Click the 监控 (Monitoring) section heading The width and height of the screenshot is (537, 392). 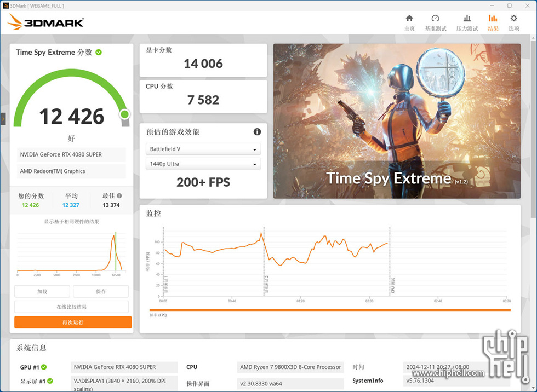coord(153,214)
